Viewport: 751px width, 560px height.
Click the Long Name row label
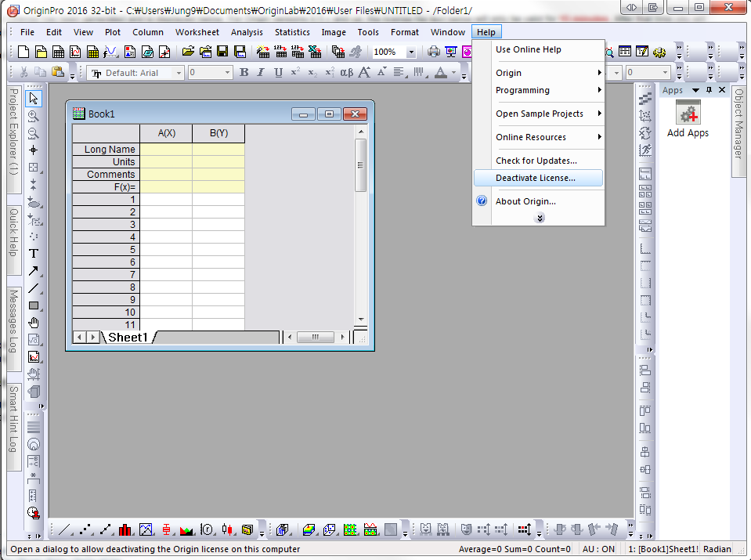click(x=107, y=150)
